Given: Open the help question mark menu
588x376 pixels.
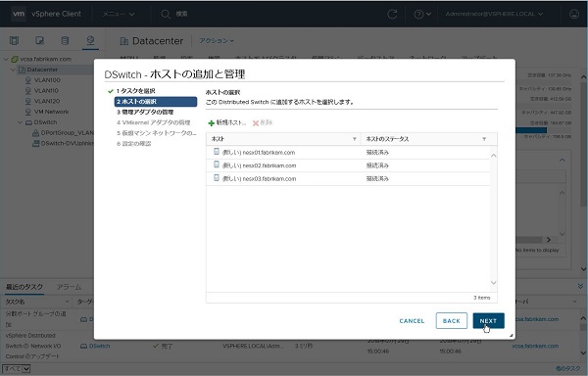Looking at the screenshot, I should [422, 14].
